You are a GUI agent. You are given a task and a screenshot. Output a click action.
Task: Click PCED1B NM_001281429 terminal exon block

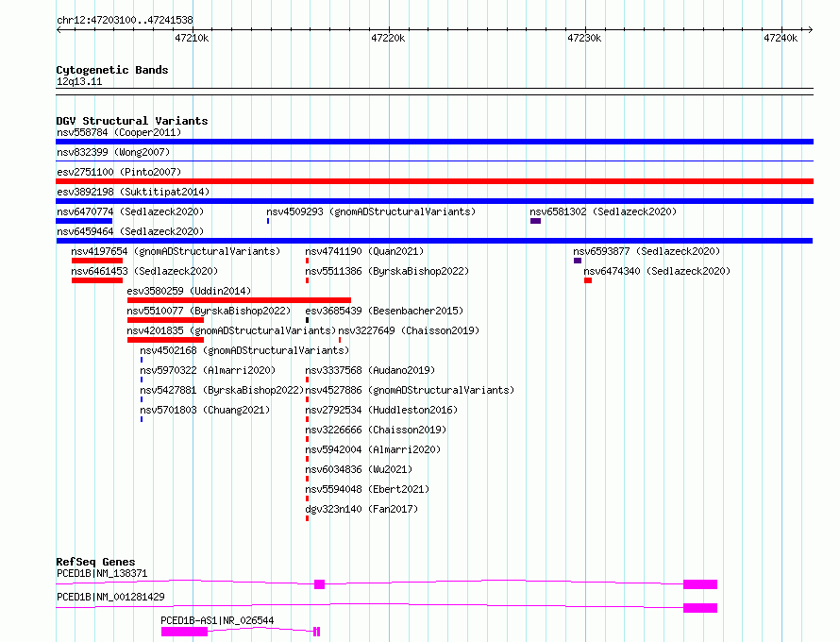pos(700,608)
